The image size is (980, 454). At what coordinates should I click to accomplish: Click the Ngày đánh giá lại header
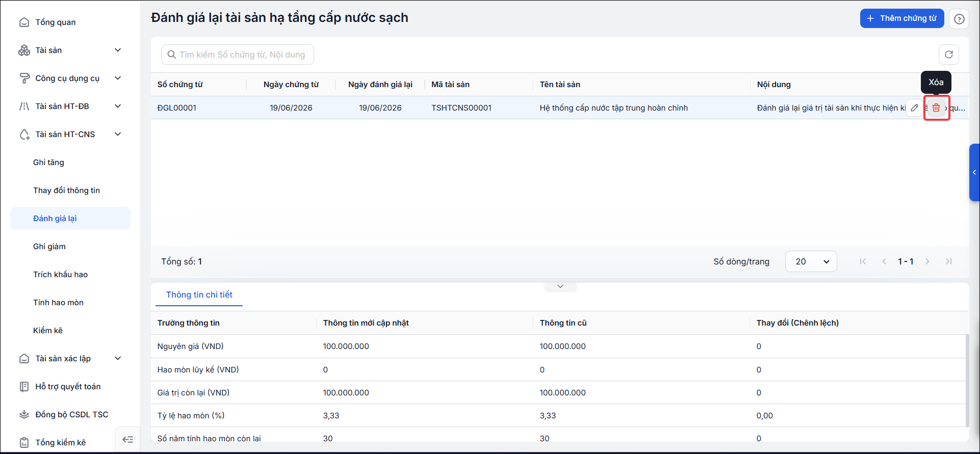(x=380, y=85)
